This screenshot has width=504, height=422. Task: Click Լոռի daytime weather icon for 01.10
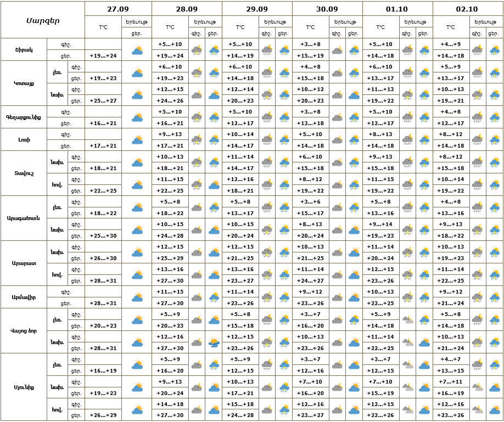point(424,140)
